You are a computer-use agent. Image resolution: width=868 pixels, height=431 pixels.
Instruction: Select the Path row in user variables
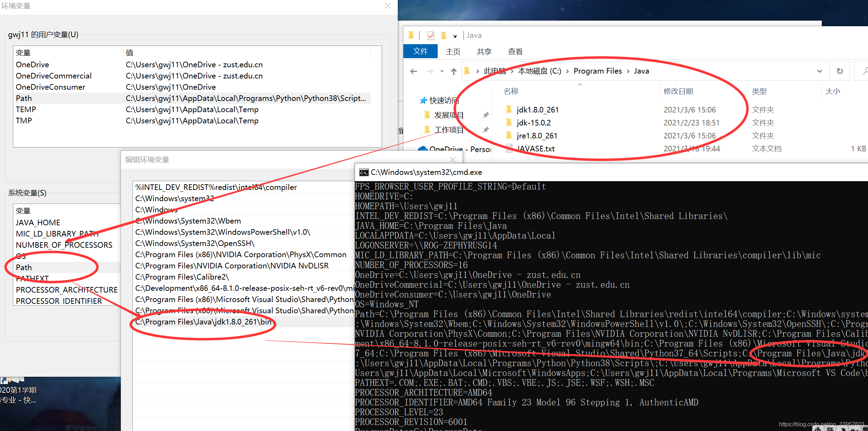(192, 98)
